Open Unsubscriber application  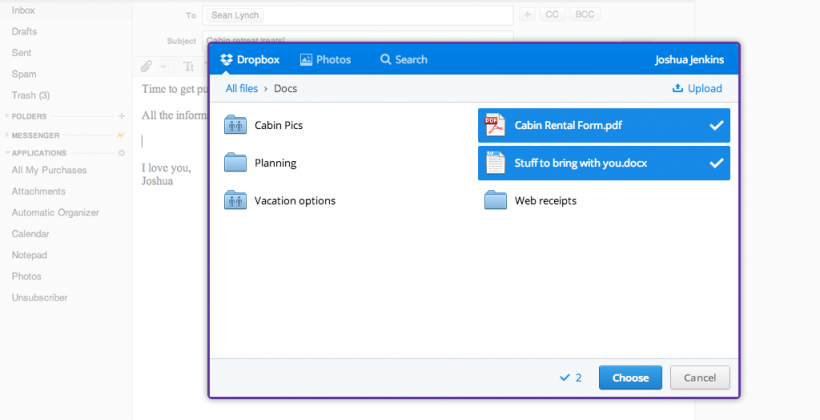[x=40, y=298]
